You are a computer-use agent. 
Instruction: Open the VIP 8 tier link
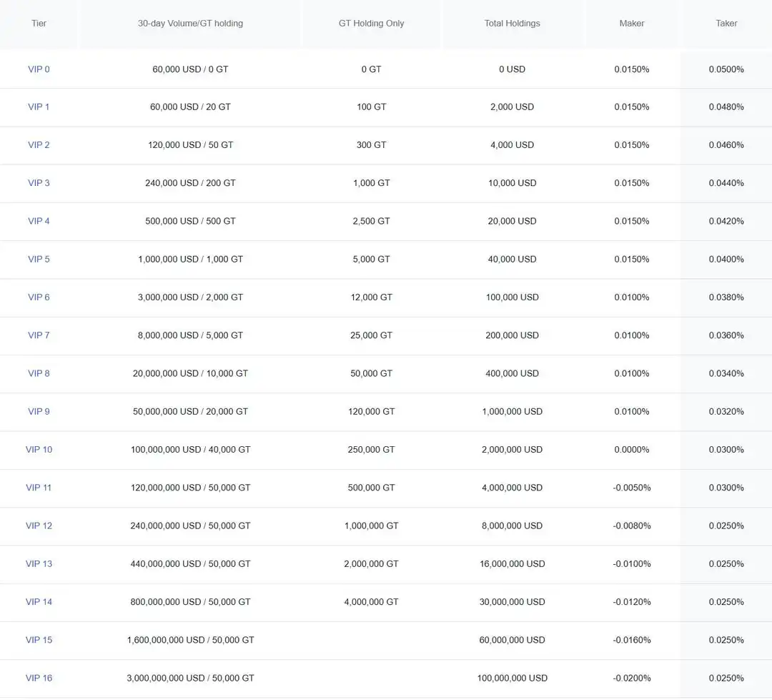[39, 373]
